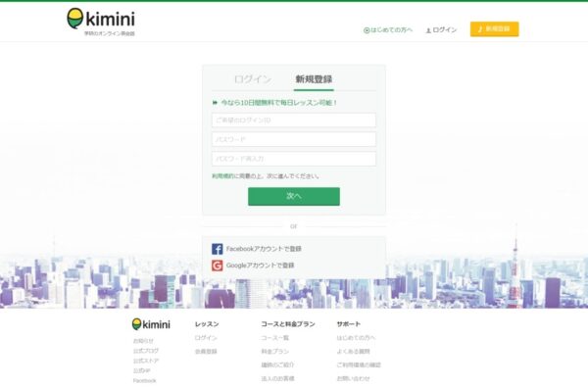Image resolution: width=588 pixels, height=388 pixels.
Task: Open the Facebook footer link
Action: (144, 380)
